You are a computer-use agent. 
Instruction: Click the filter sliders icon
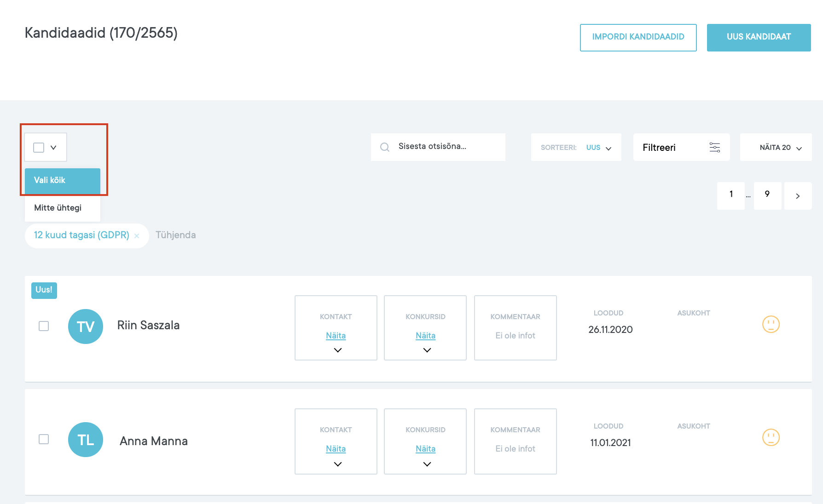[x=714, y=147]
